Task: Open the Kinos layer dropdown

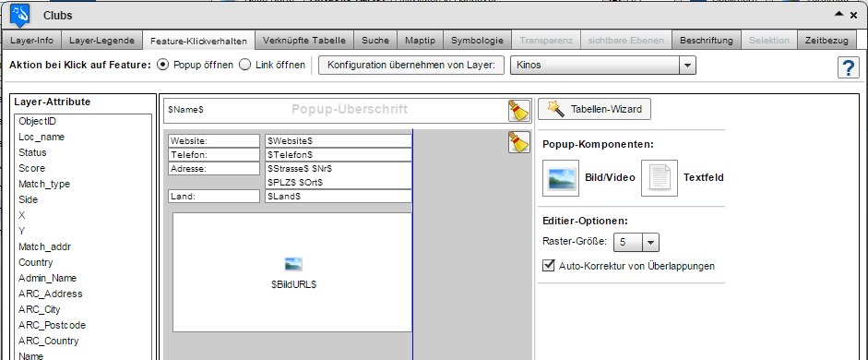Action: pos(687,66)
